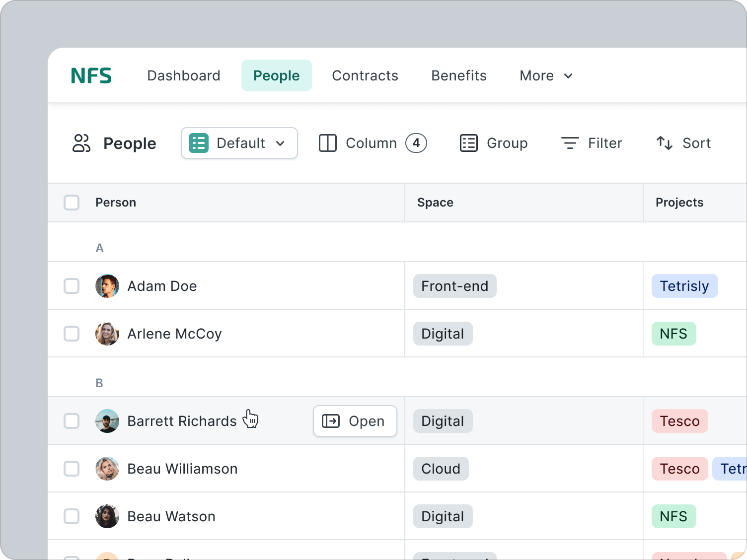The image size is (747, 560).
Task: Open the Default view dropdown
Action: 239,143
